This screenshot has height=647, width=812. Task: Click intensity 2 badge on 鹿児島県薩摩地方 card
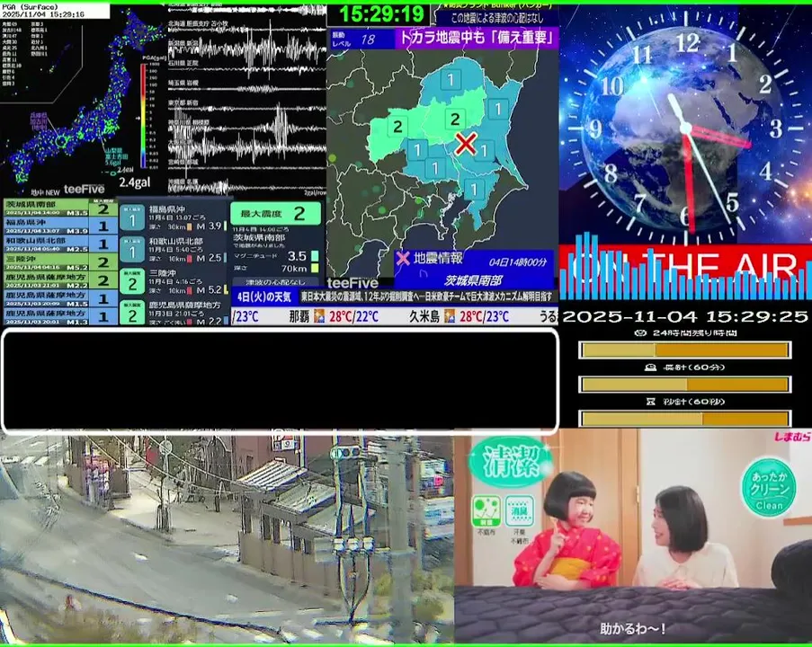coord(132,312)
